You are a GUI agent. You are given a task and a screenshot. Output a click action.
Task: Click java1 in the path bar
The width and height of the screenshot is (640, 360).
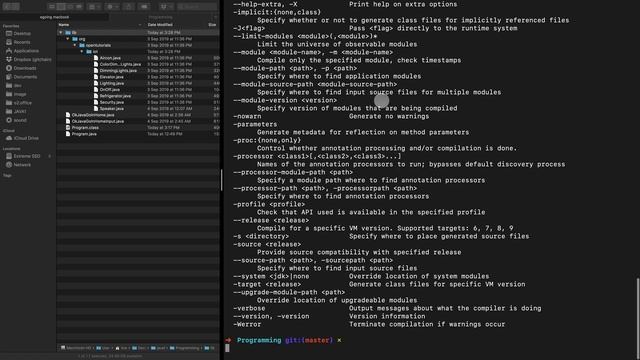coord(158,348)
